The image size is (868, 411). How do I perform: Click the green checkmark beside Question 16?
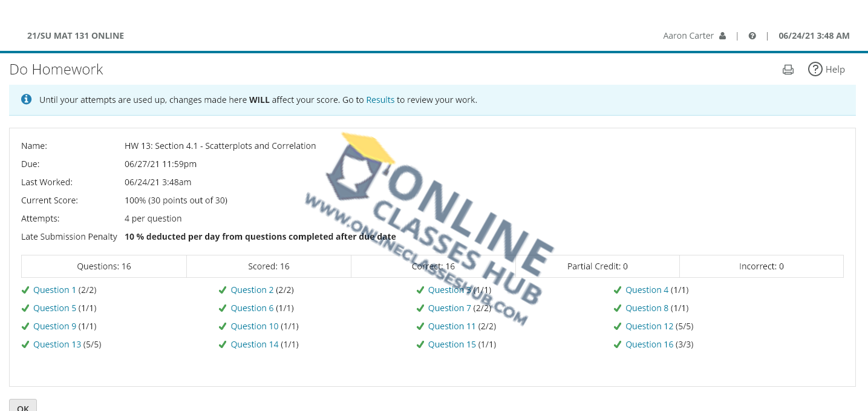coord(618,344)
